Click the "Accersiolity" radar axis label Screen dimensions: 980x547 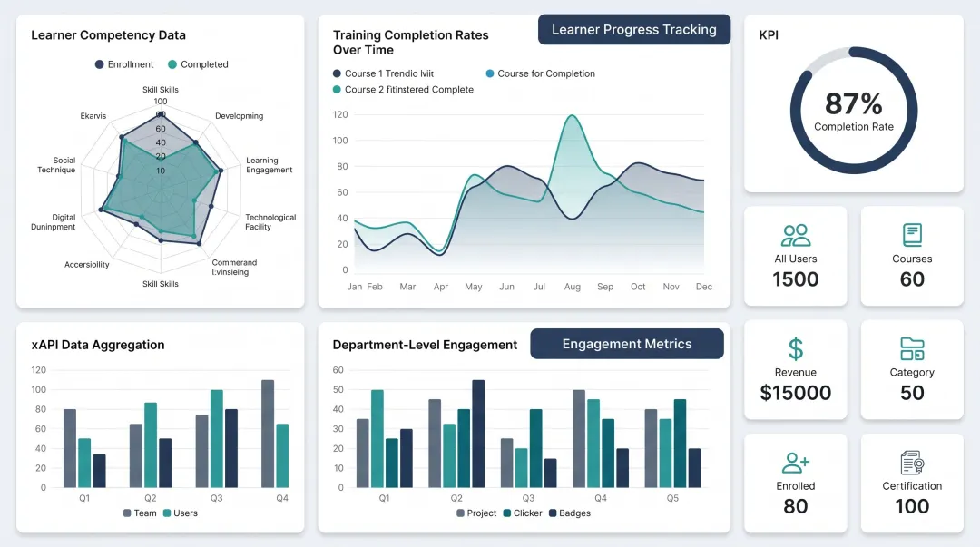pos(87,265)
